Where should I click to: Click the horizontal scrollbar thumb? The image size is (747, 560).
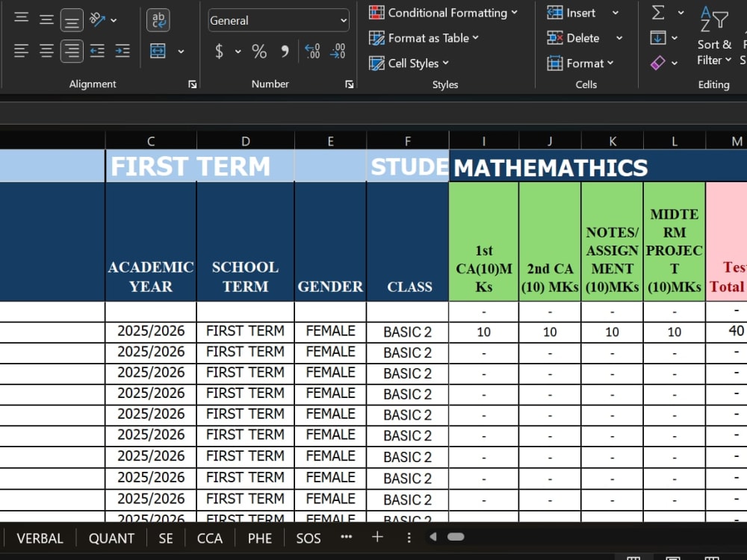click(x=456, y=537)
